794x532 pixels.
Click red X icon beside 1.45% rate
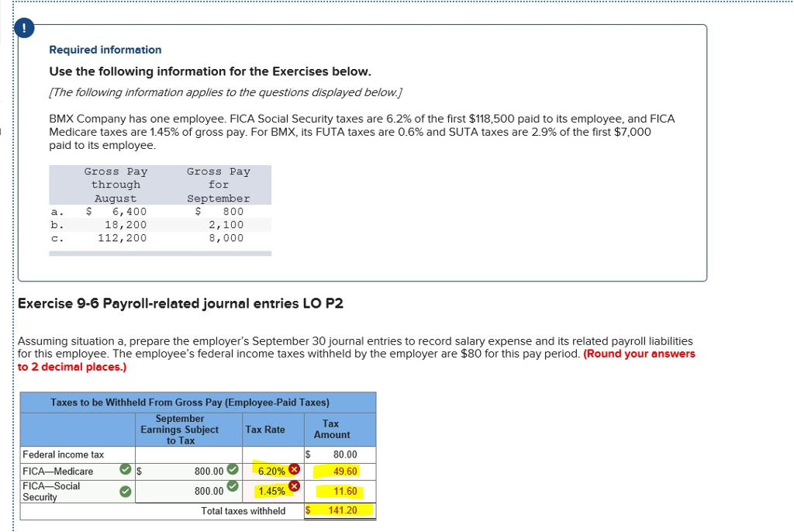click(x=294, y=487)
